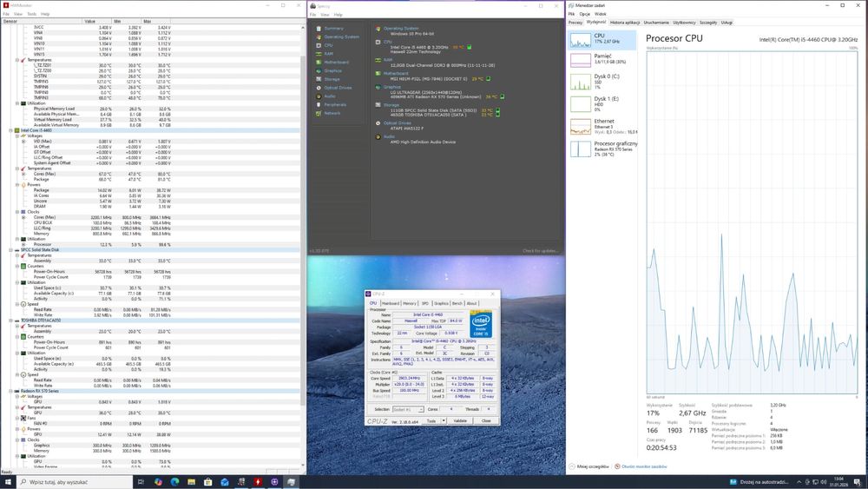
Task: Click Graphics temperature indicator icon in Speccy
Action: [502, 96]
